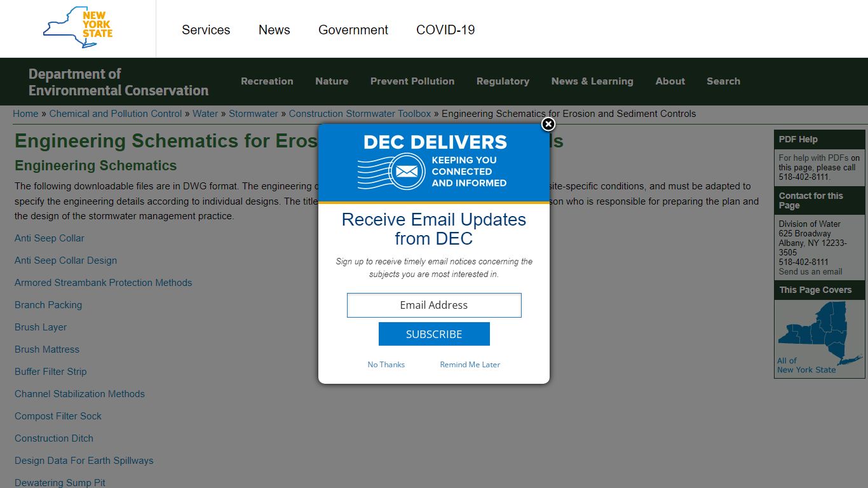868x488 pixels.
Task: Click the New York State logo
Action: 78,27
